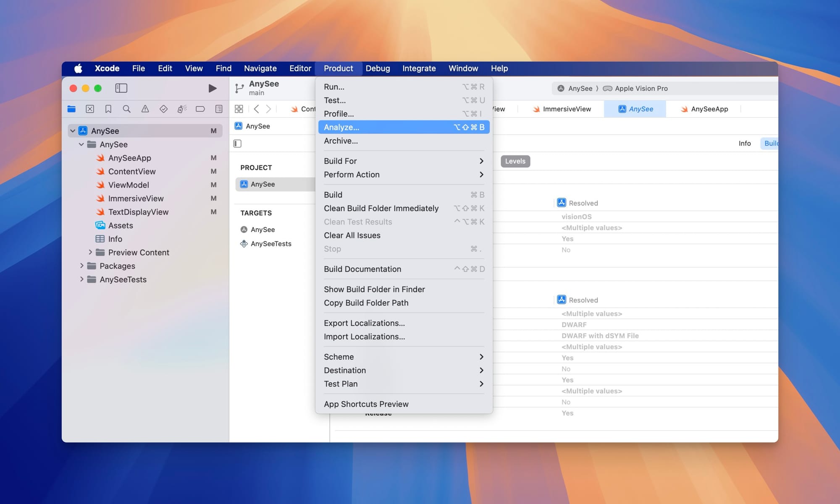
Task: Toggle the navigator sidebar visibility
Action: tap(121, 88)
